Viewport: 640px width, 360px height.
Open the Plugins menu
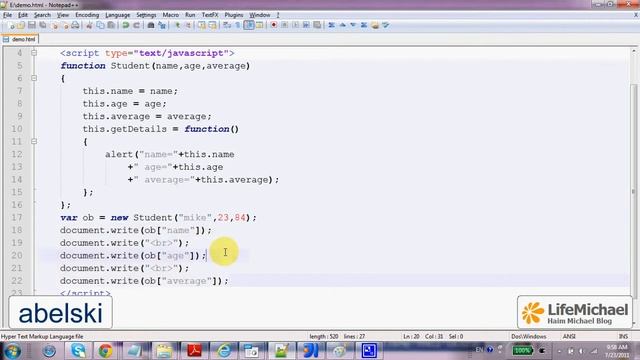(x=233, y=15)
